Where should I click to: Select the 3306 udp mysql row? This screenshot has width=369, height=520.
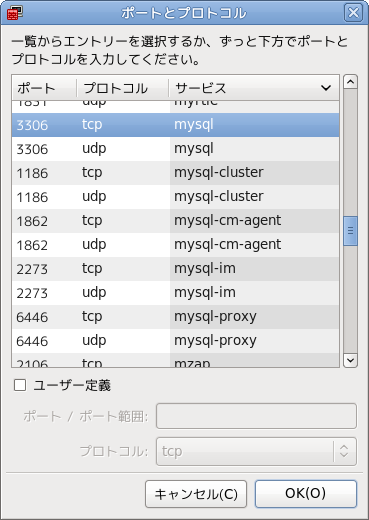(175, 149)
